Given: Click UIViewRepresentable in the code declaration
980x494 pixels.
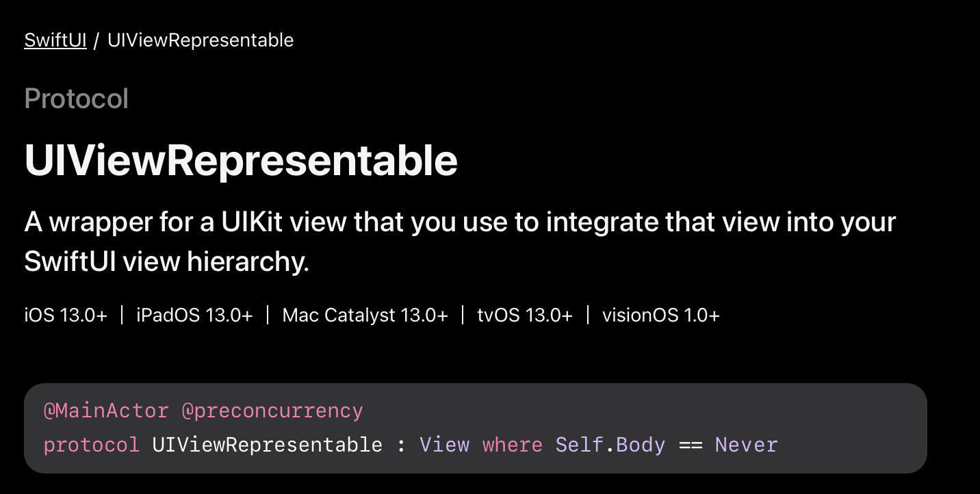Looking at the screenshot, I should point(268,445).
